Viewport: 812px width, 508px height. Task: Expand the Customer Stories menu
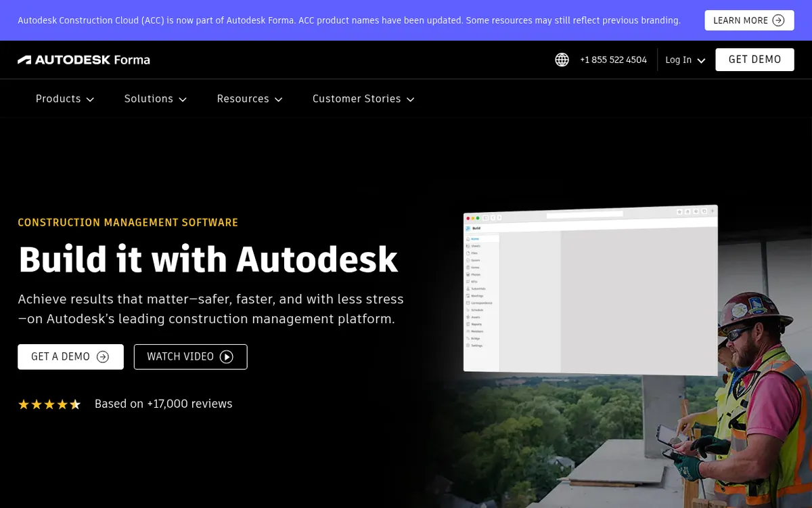pyautogui.click(x=363, y=99)
